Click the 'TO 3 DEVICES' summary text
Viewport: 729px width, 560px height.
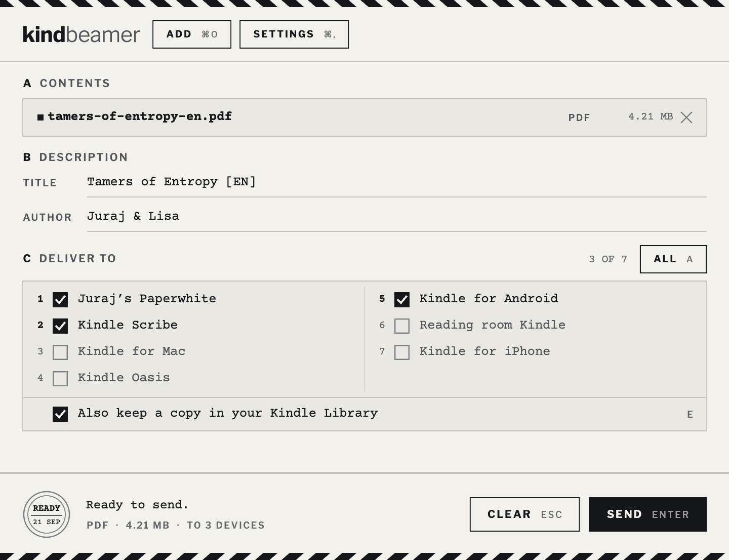[226, 525]
